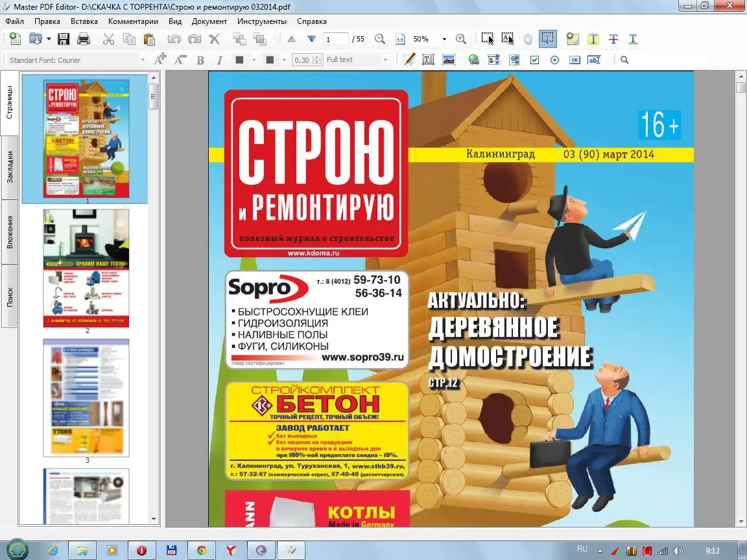Zoom out with the minus magnifier
The image size is (747, 560).
[380, 39]
